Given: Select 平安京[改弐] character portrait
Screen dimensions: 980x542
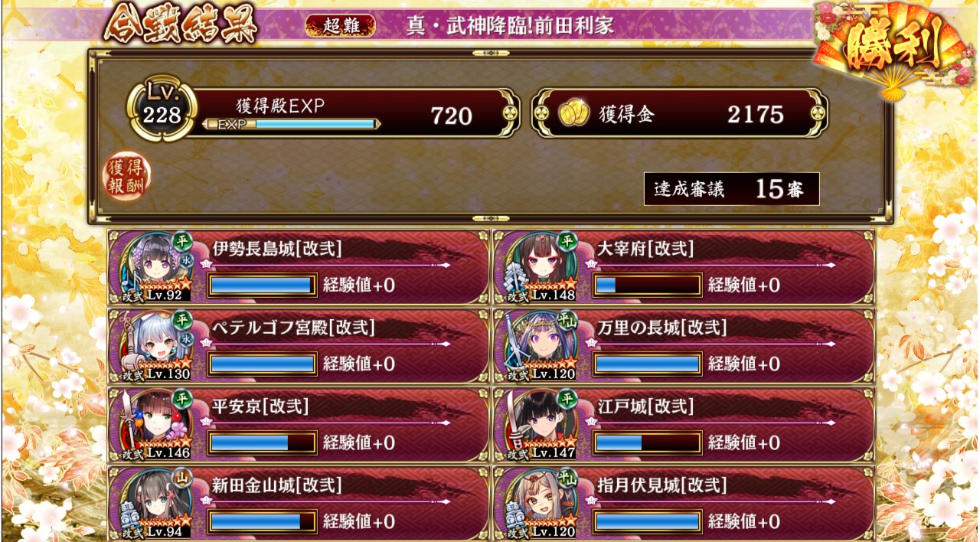Looking at the screenshot, I should point(152,425).
